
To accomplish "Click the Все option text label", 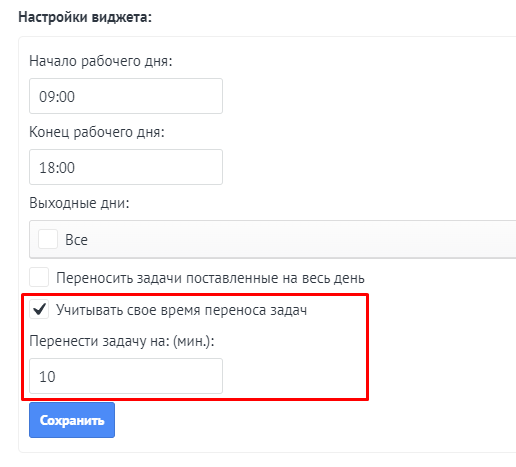I will (76, 240).
